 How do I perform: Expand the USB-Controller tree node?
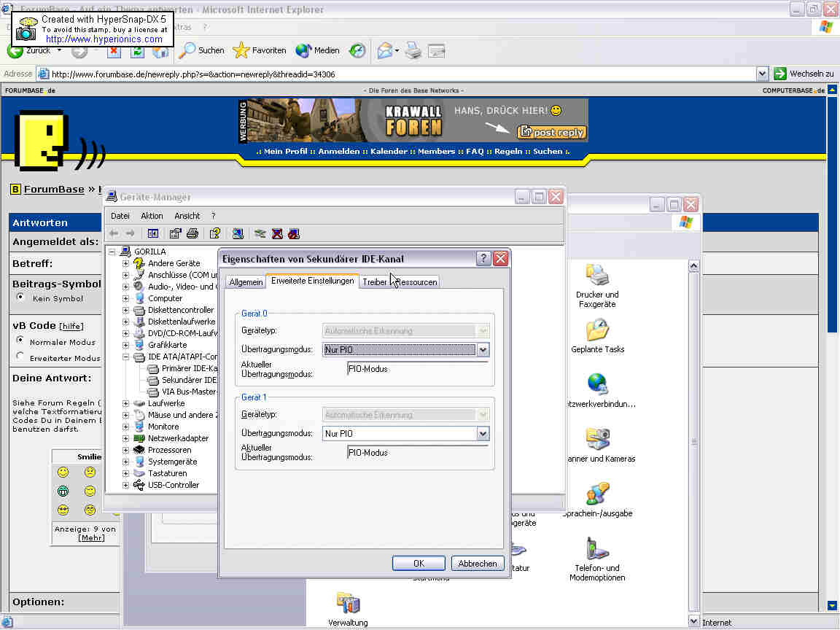[x=125, y=486]
